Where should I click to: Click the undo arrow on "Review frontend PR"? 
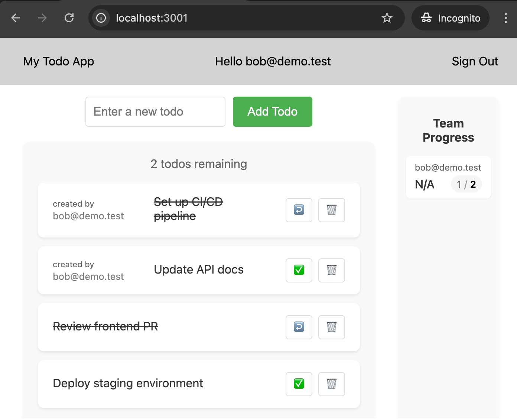point(299,327)
